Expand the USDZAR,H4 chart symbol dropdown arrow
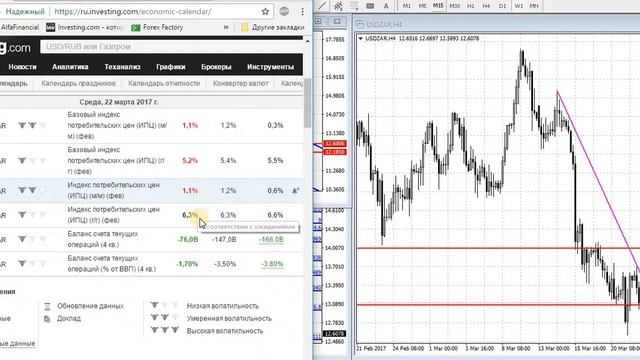The image size is (640, 360). pyautogui.click(x=360, y=38)
